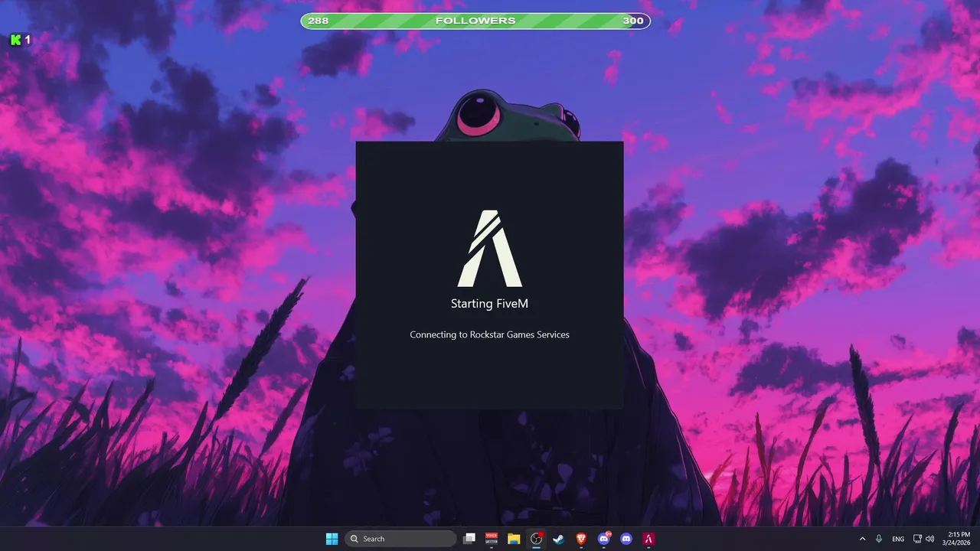Viewport: 980px width, 551px height.
Task: Open the Windows Start menu
Action: (x=332, y=539)
